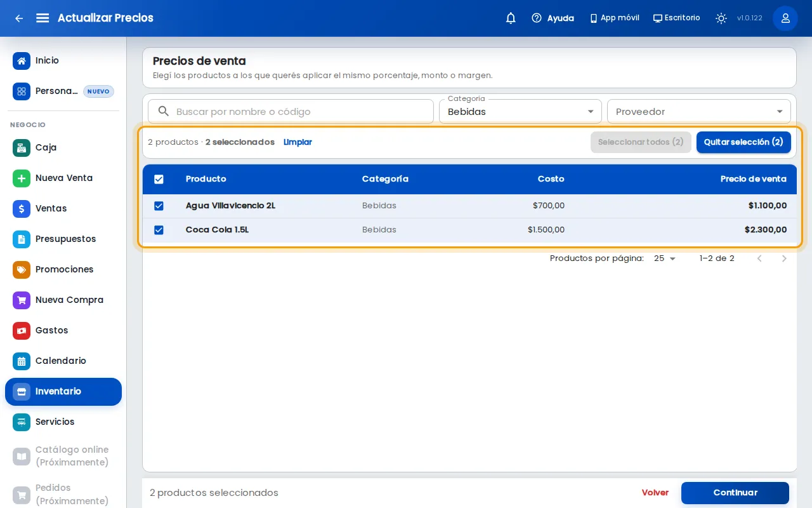This screenshot has height=508, width=812.
Task: Click the Volver link
Action: click(x=655, y=493)
